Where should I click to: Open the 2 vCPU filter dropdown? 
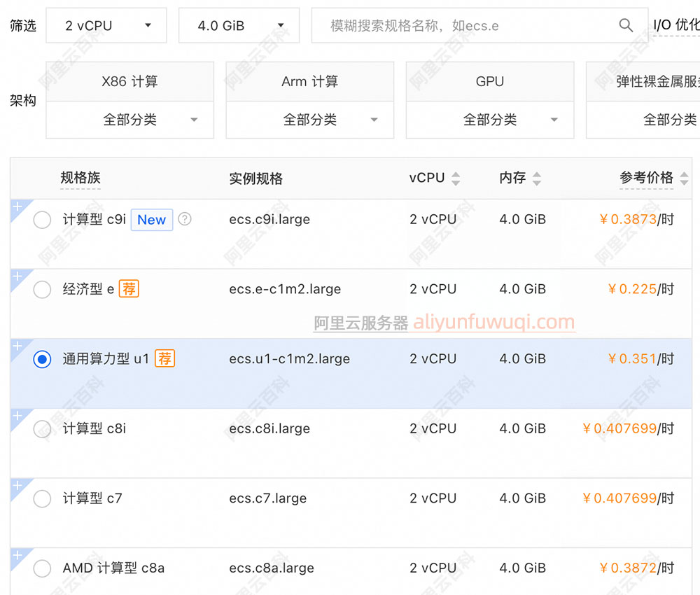(106, 25)
